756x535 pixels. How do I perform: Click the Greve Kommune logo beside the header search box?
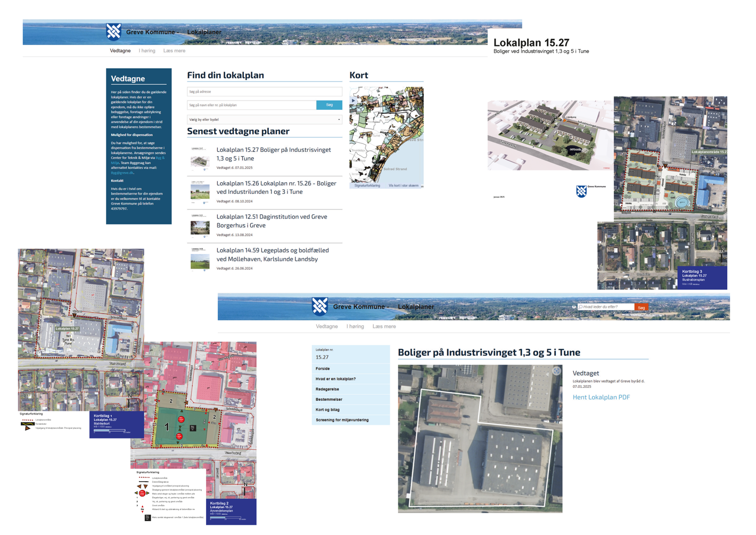(319, 306)
